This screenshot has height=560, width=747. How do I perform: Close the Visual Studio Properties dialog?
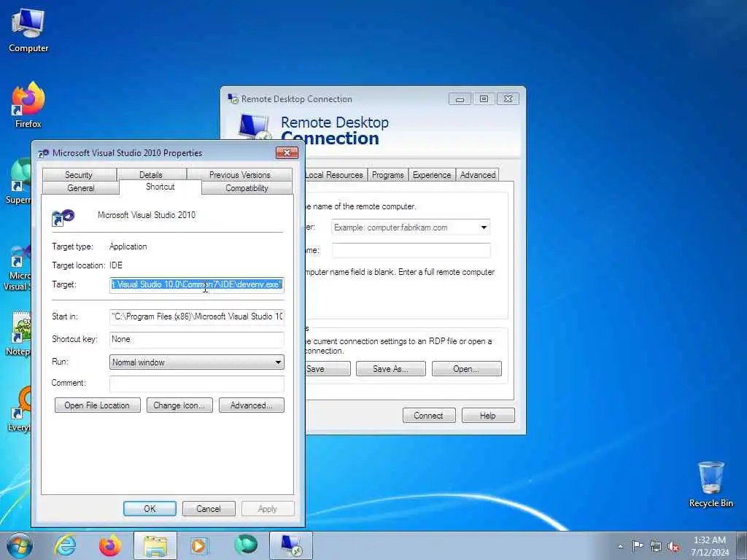click(x=287, y=153)
